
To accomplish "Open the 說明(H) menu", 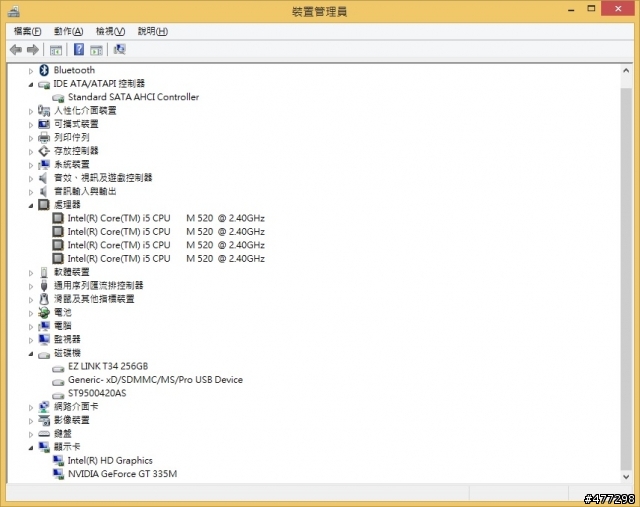I will point(153,31).
